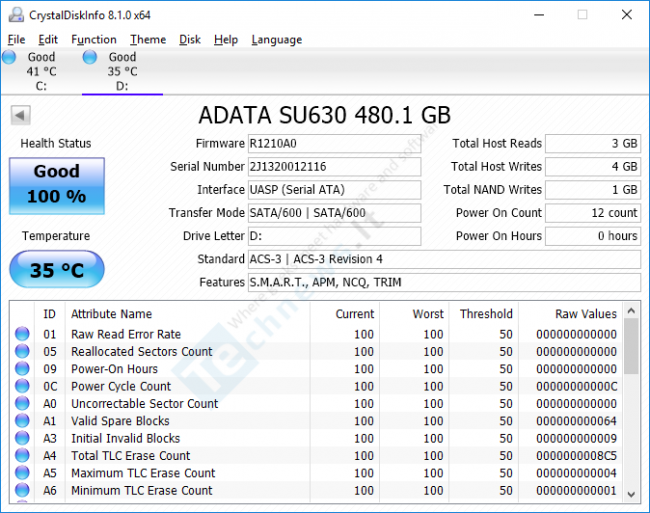Click the 35 °C temperature button
650x513 pixels.
point(57,269)
